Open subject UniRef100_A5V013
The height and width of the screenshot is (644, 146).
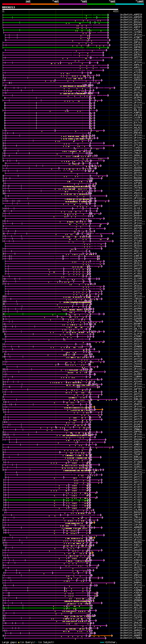[x=131, y=233]
